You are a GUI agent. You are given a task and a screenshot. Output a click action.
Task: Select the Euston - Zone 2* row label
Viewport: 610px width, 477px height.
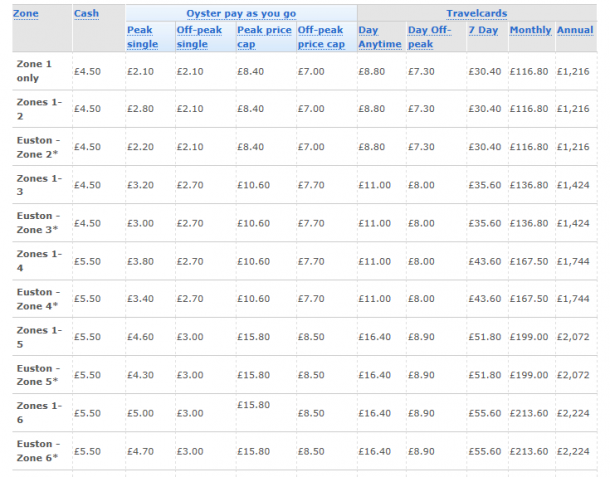pyautogui.click(x=38, y=147)
